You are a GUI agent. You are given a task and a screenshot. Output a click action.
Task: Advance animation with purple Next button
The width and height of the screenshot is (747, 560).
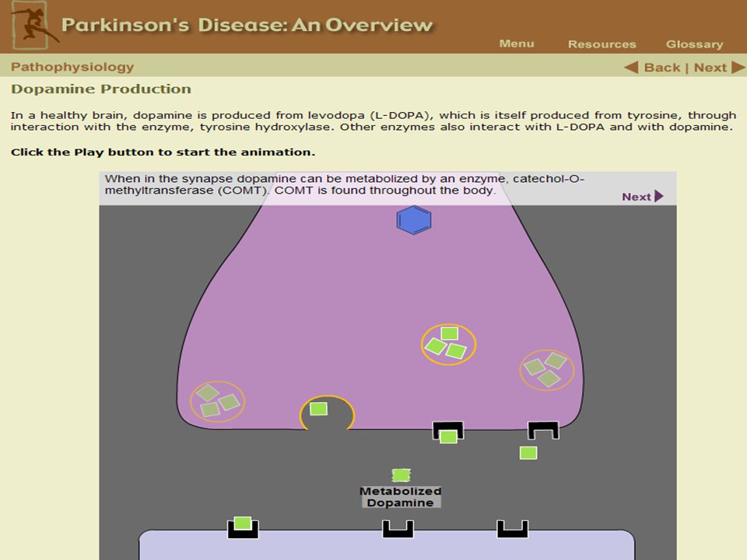coord(643,196)
